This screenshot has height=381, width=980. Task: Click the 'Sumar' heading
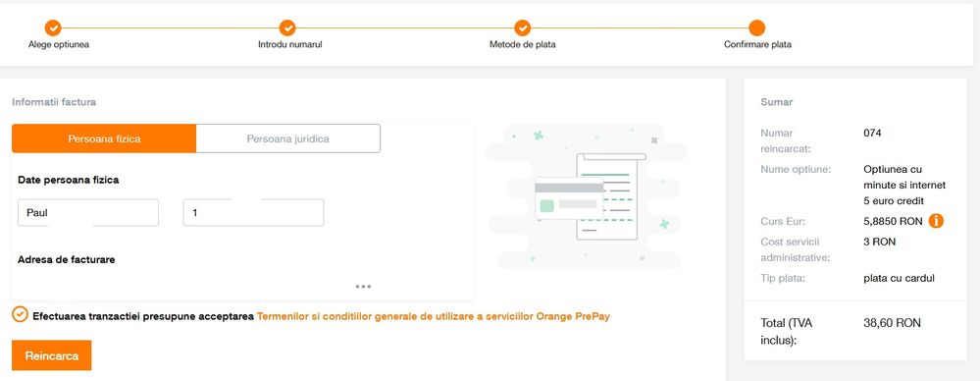point(776,102)
